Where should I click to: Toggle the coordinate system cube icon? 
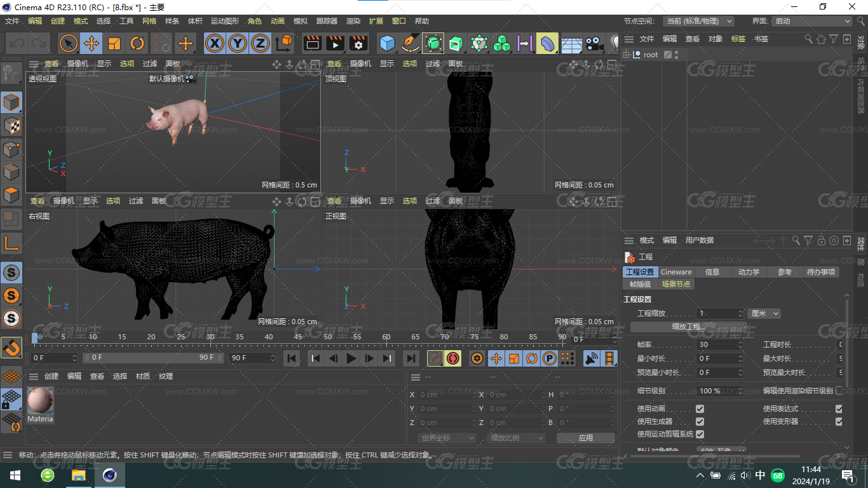pos(285,43)
